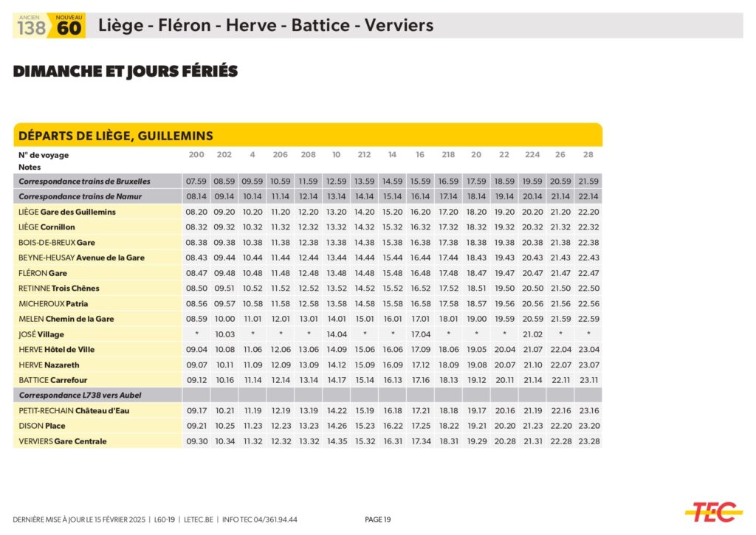The width and height of the screenshot is (756, 535).
Task: Open the LETEC.BE link in the footer
Action: coord(198,520)
